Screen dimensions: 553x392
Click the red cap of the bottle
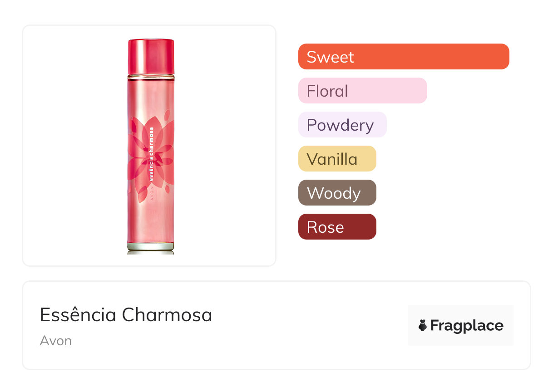point(151,56)
